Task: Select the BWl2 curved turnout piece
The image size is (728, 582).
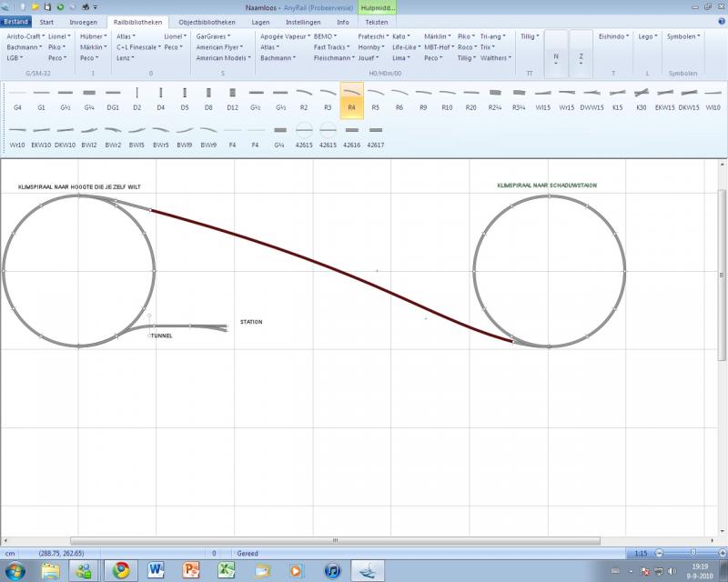Action: pos(89,135)
